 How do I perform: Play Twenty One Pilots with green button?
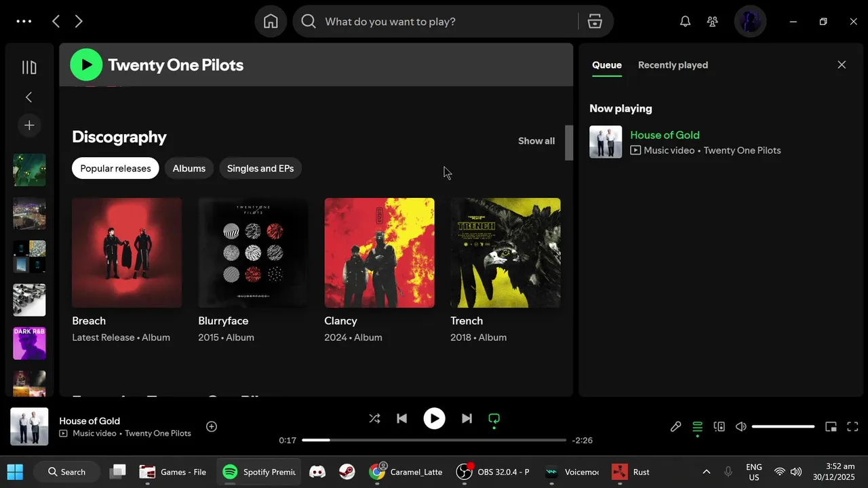[86, 65]
